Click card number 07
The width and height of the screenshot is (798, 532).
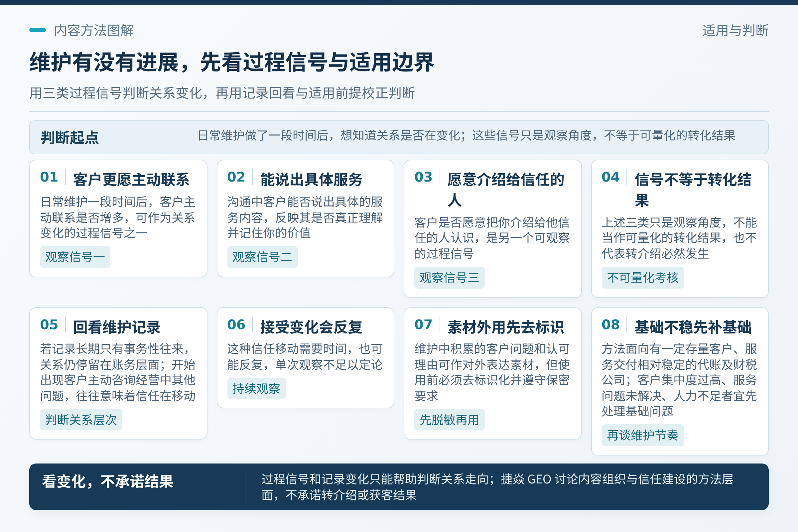pyautogui.click(x=423, y=325)
